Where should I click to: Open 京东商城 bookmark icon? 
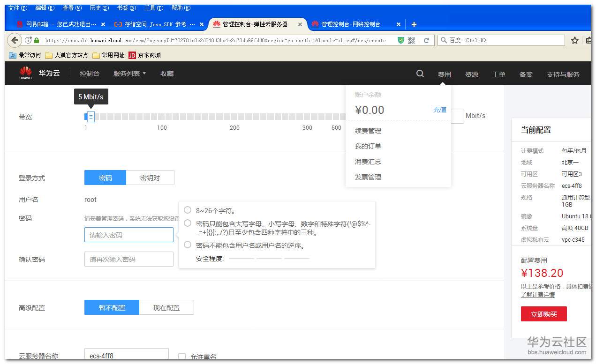[x=132, y=55]
